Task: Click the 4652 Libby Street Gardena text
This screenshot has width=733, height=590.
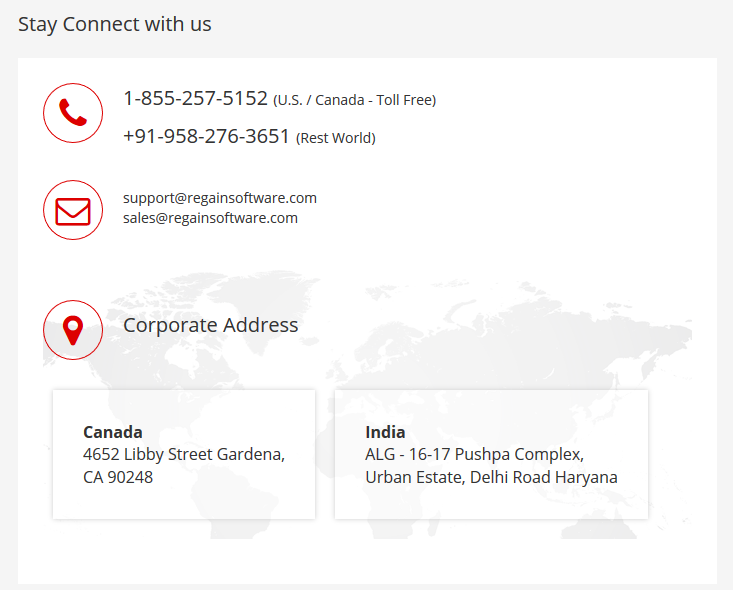Action: pos(184,454)
